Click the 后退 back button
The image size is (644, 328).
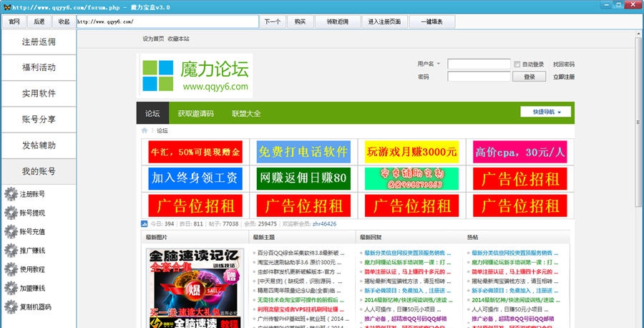point(39,21)
